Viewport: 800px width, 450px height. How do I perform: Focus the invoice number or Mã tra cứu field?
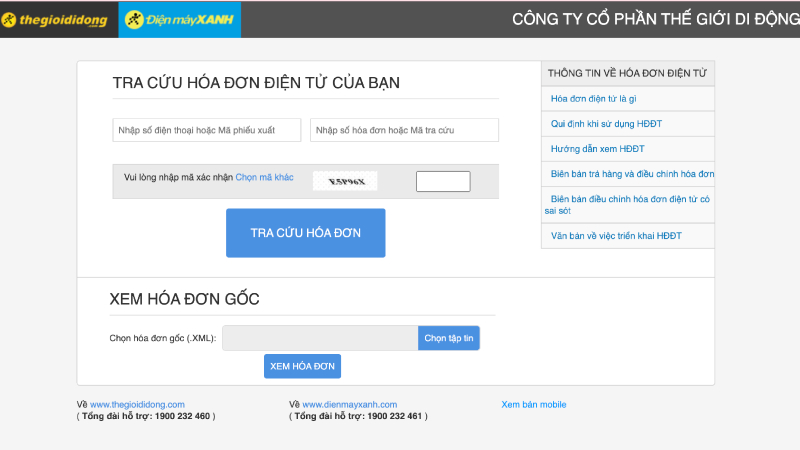pyautogui.click(x=404, y=130)
